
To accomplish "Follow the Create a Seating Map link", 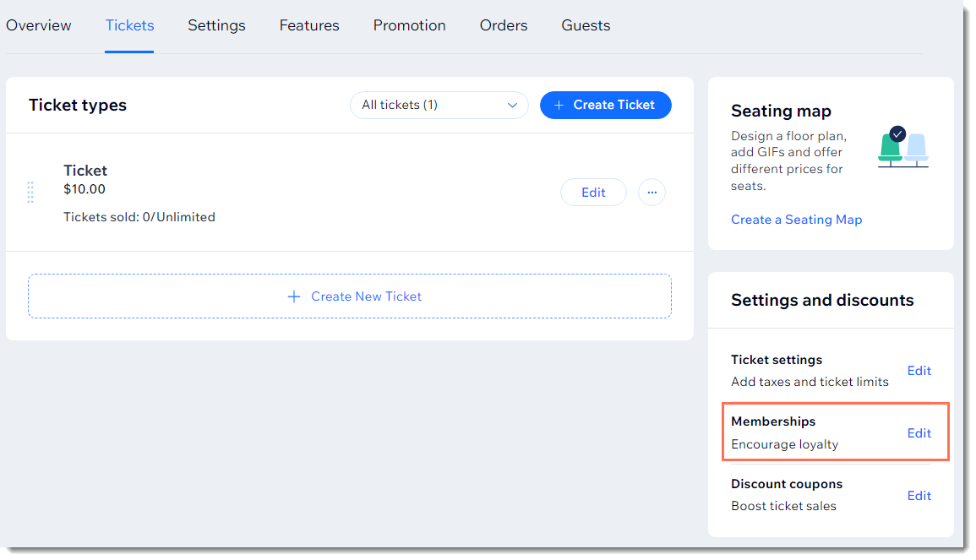I will pos(796,220).
